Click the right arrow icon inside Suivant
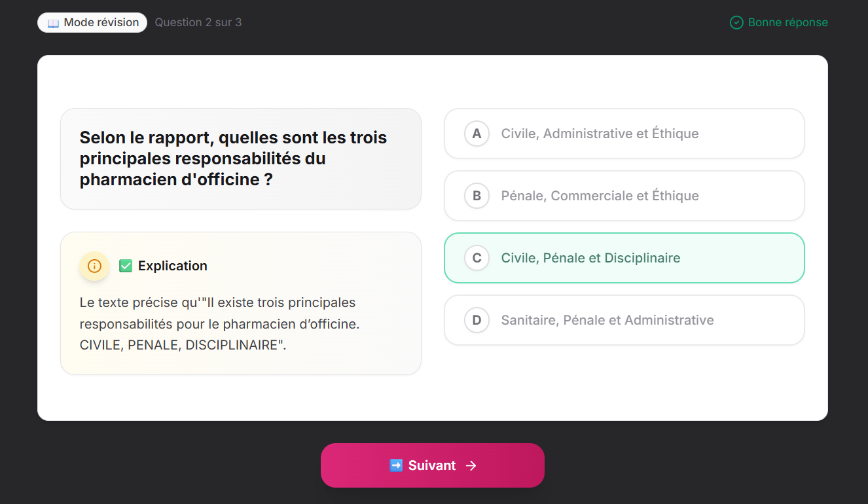This screenshot has height=504, width=868. pos(471,465)
